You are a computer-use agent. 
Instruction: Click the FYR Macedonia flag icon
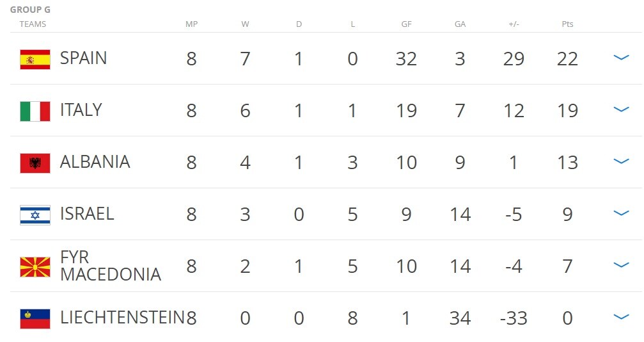pos(35,266)
